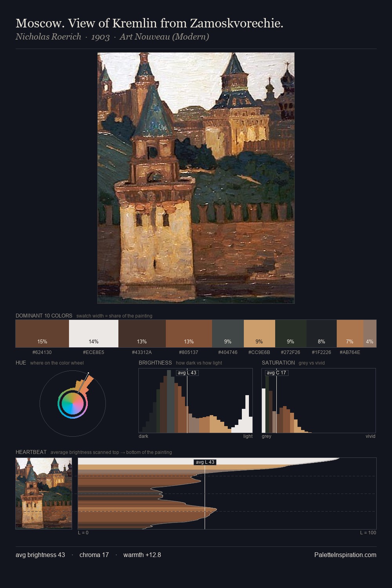
Task: Click the 'L = 0' axis label
Action: point(83,533)
